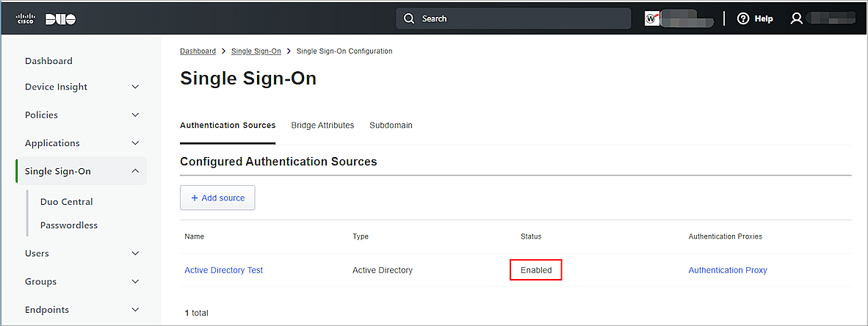868x326 pixels.
Task: Expand the Groups sidebar section
Action: pyautogui.click(x=135, y=282)
